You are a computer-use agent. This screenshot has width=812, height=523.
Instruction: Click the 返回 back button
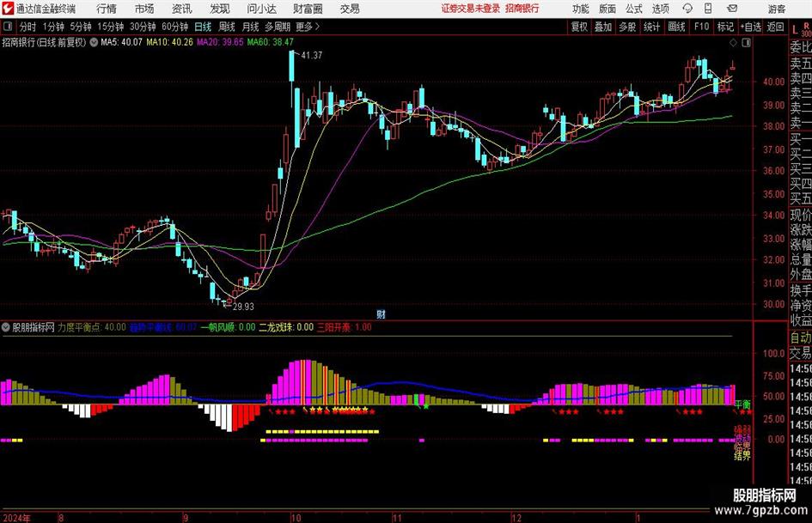pyautogui.click(x=775, y=27)
